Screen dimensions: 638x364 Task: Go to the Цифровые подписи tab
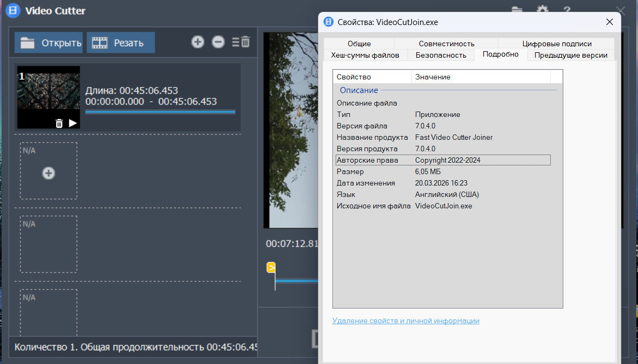tap(556, 44)
